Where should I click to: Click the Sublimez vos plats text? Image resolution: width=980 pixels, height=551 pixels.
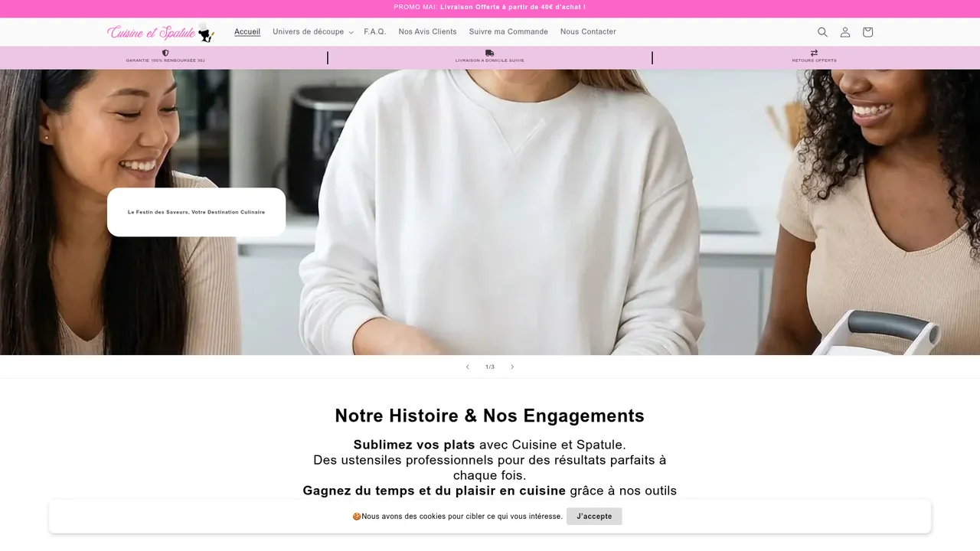pos(414,445)
